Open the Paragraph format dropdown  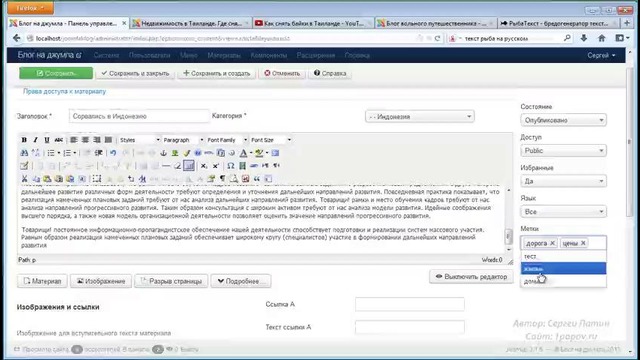[183, 140]
